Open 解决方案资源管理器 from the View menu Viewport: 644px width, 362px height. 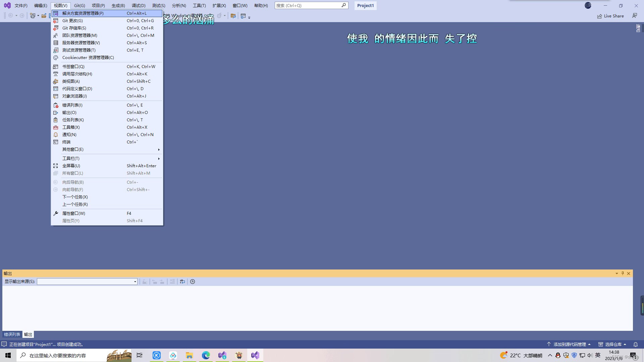(107, 13)
